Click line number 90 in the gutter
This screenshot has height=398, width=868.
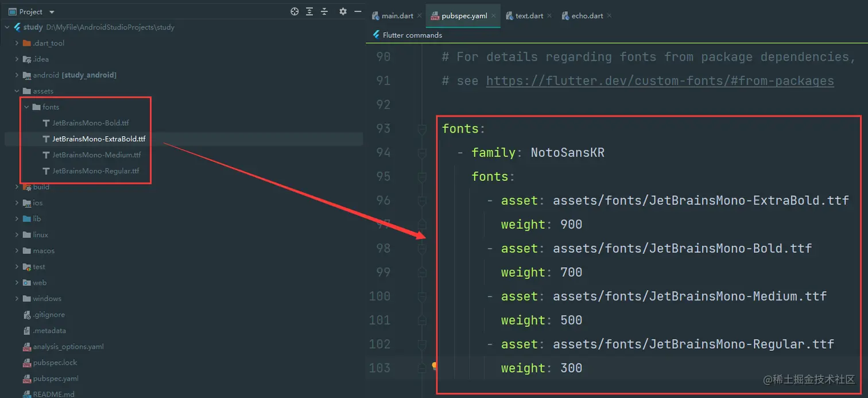[x=383, y=56]
